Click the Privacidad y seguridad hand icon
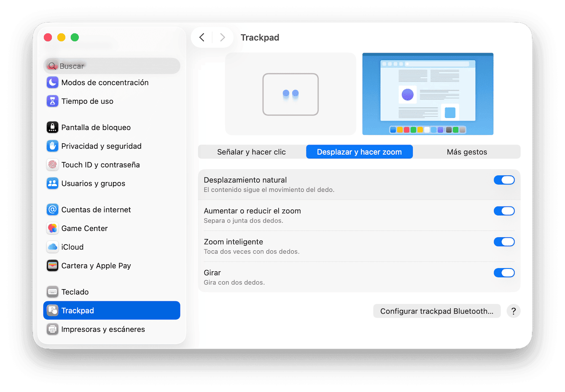Viewport: 565px width, 392px height. [x=52, y=146]
